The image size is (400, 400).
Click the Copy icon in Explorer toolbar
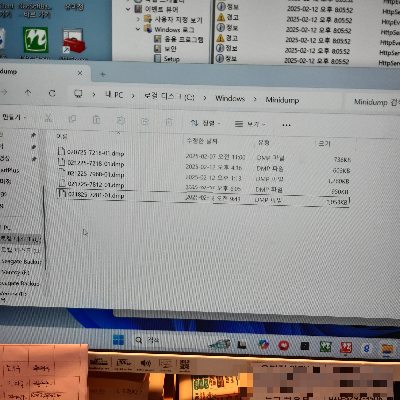[x=72, y=119]
